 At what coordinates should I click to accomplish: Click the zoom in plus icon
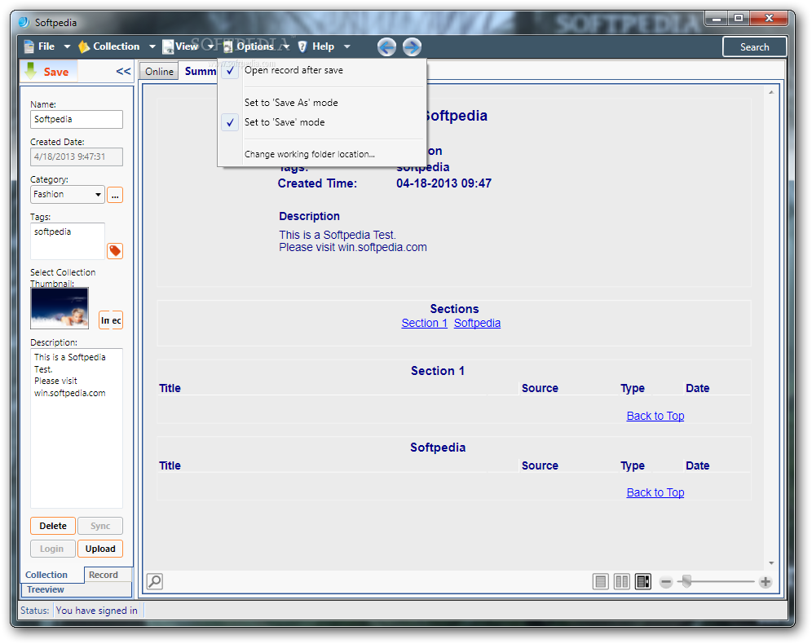click(x=766, y=582)
